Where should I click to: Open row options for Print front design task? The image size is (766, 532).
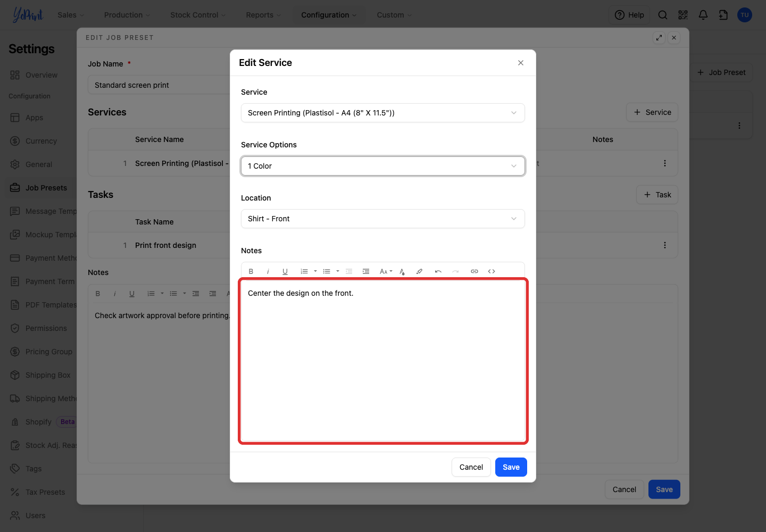665,245
